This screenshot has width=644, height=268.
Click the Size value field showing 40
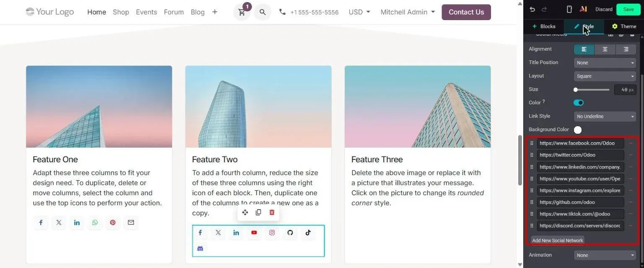click(x=625, y=90)
